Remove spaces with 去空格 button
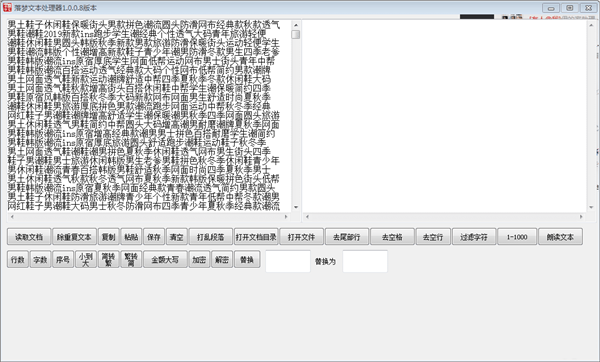Viewport: 600px width, 362px height. coord(392,237)
